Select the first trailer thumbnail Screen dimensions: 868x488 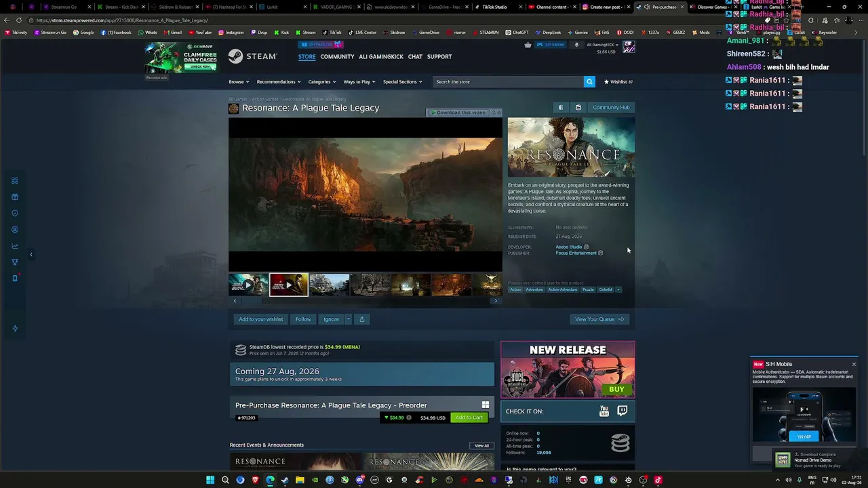coord(248,285)
